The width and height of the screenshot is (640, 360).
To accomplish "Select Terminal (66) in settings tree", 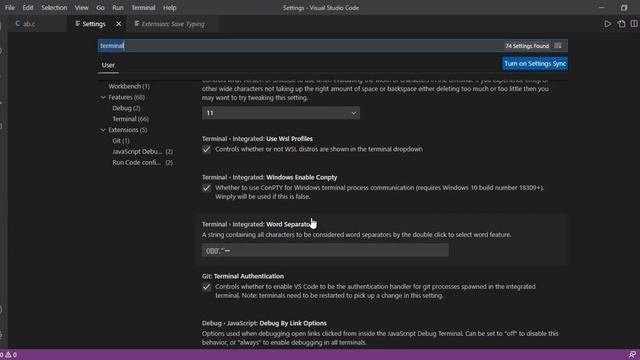I will [131, 119].
